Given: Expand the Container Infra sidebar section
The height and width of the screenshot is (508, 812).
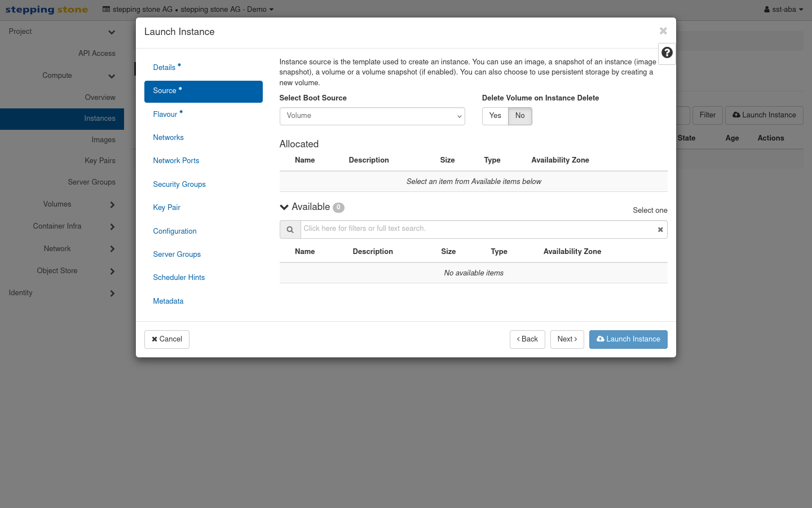Looking at the screenshot, I should pos(62,226).
